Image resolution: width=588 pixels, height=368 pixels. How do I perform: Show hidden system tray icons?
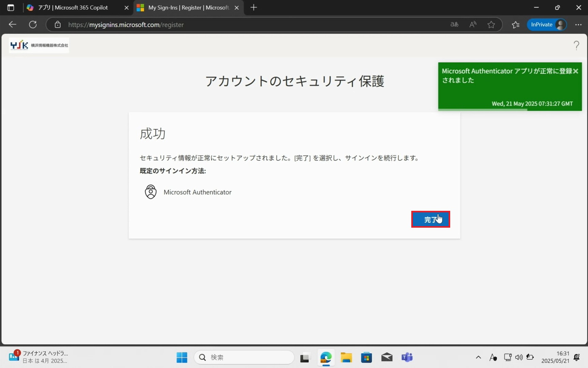[x=478, y=357]
